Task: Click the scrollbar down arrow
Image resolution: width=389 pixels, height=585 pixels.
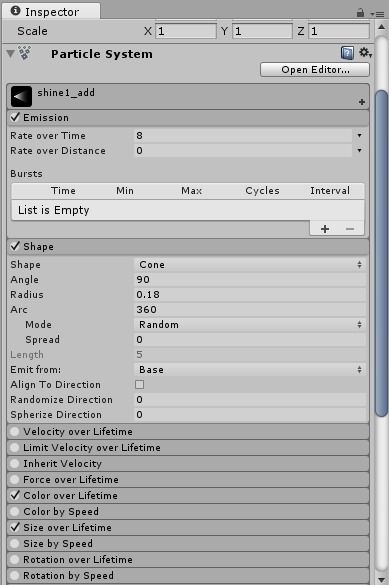Action: 382,579
